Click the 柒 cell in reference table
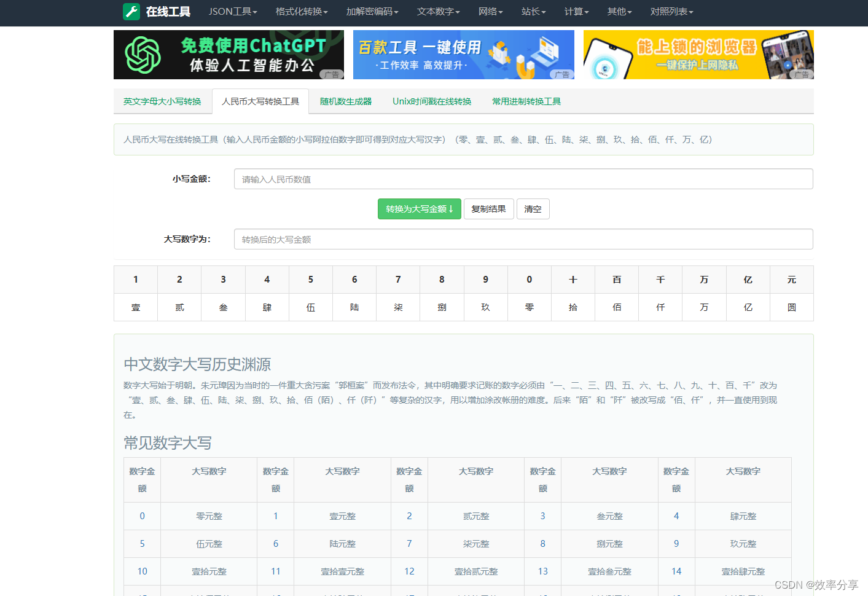 pyautogui.click(x=398, y=307)
